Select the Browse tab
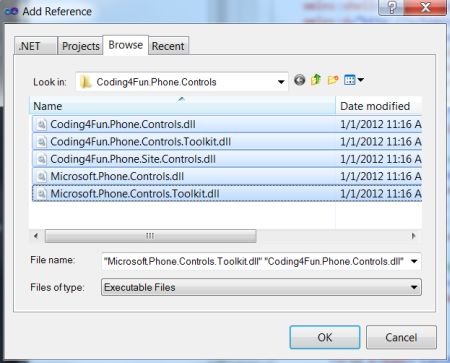The height and width of the screenshot is (363, 450). pyautogui.click(x=126, y=45)
